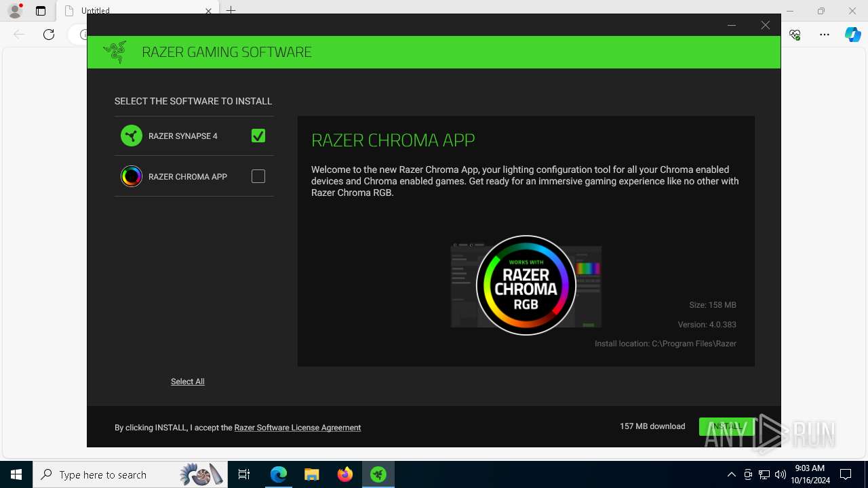Click the volume icon in system tray

point(780,474)
